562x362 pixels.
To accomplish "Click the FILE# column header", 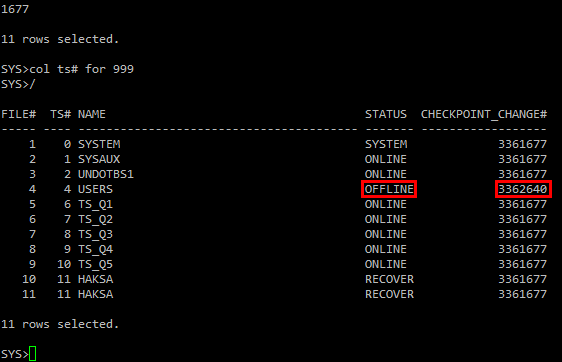I will point(18,114).
